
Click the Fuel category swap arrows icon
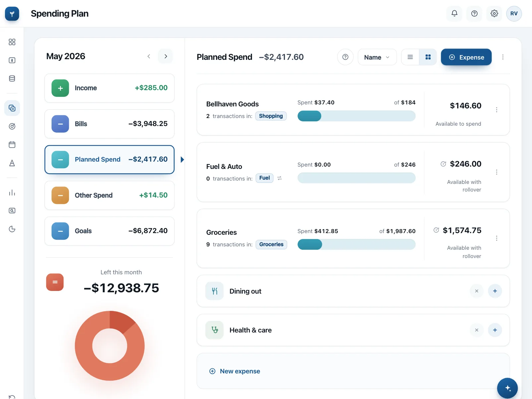(280, 178)
